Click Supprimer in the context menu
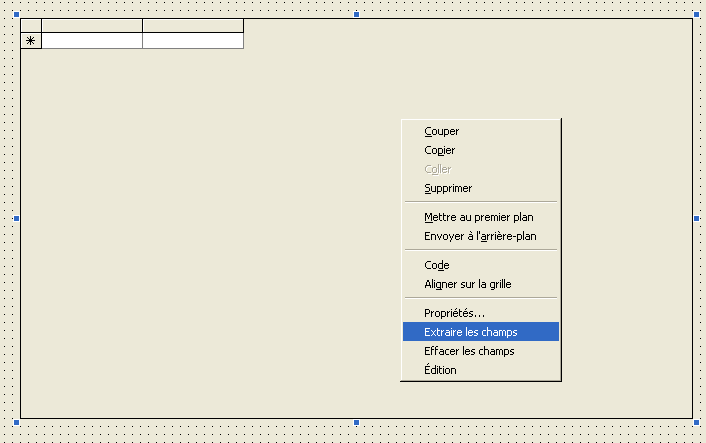The height and width of the screenshot is (443, 706). tap(447, 188)
